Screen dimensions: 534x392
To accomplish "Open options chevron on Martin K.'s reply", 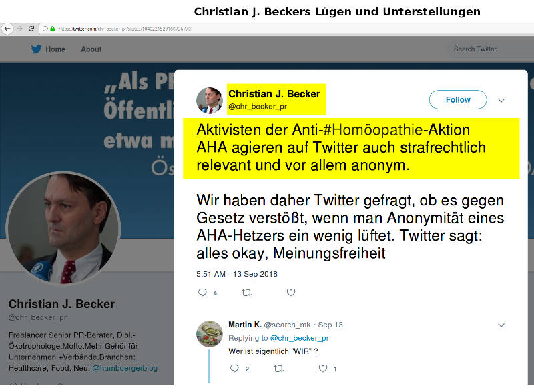I will click(x=501, y=325).
